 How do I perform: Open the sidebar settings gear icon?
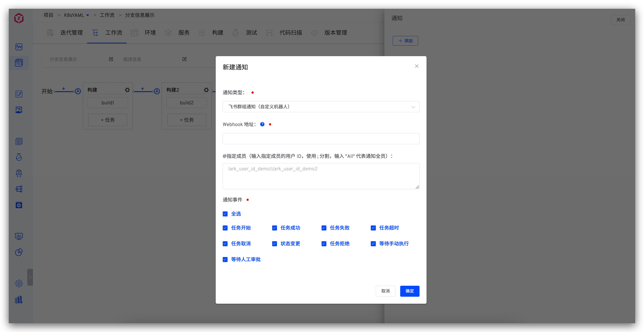point(19,283)
